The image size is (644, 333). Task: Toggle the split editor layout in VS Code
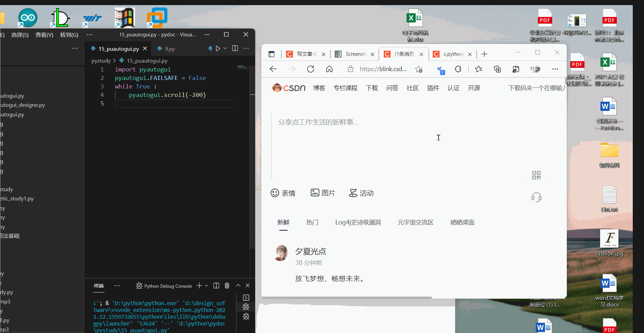(235, 48)
